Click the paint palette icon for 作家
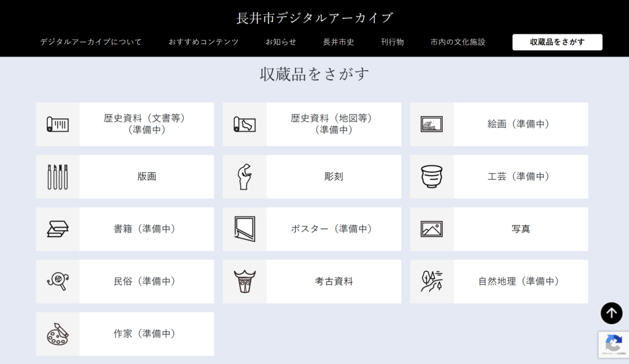Image resolution: width=629 pixels, height=364 pixels. click(x=58, y=334)
